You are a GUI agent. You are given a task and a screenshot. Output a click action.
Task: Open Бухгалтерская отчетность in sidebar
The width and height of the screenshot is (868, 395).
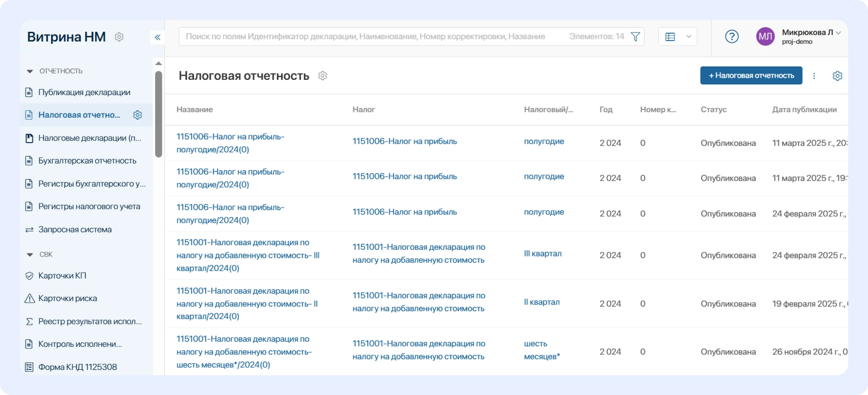(x=87, y=161)
